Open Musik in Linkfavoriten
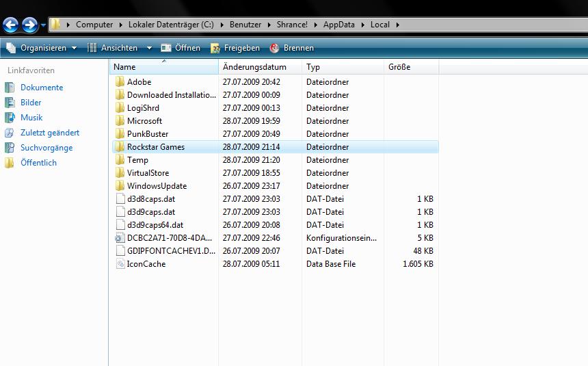 (x=31, y=118)
